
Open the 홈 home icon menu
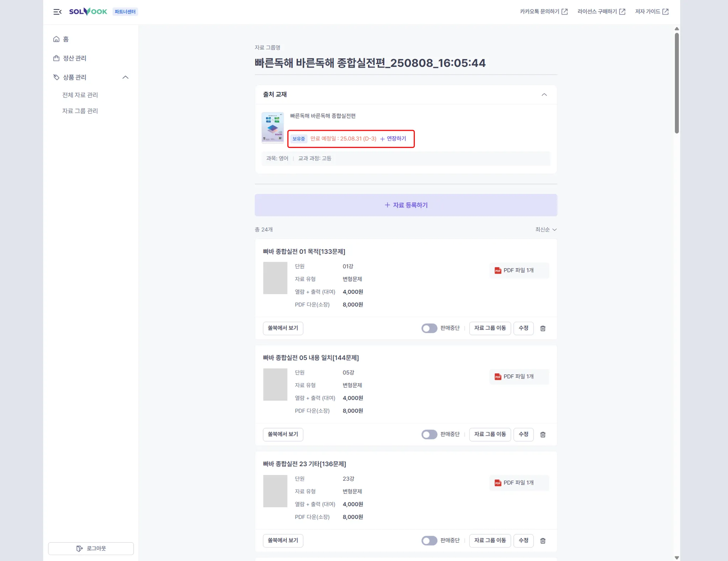pyautogui.click(x=60, y=39)
